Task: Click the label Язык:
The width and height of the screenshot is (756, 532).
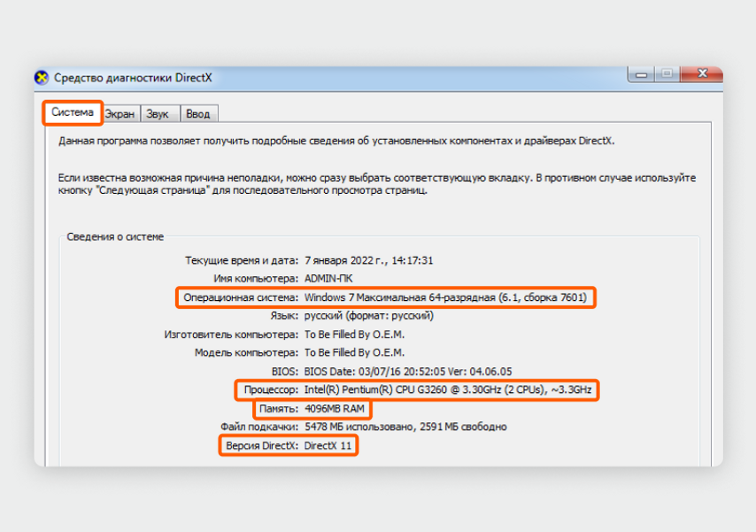Action: [x=284, y=316]
